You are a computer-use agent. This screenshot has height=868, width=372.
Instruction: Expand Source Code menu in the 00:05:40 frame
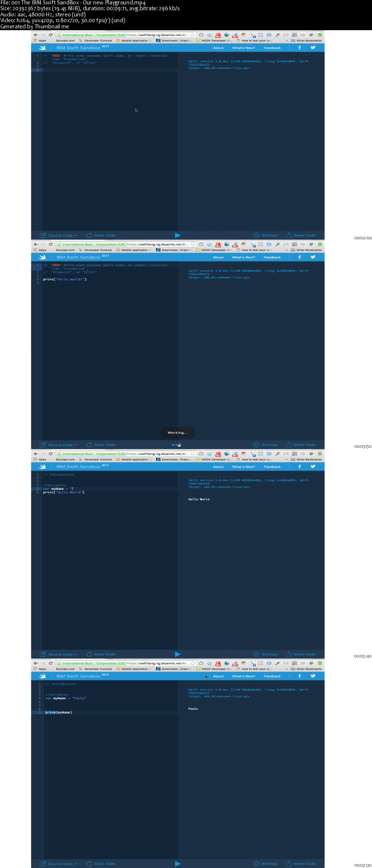(58, 654)
